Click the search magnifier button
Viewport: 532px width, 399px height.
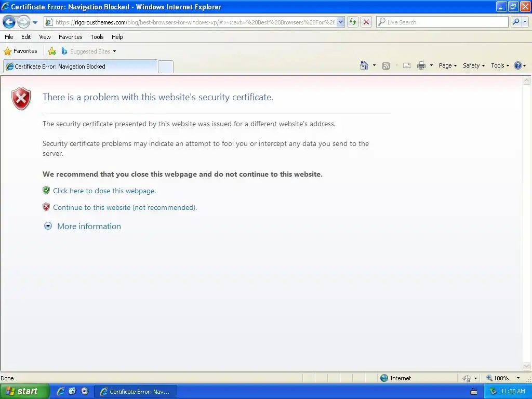click(516, 22)
